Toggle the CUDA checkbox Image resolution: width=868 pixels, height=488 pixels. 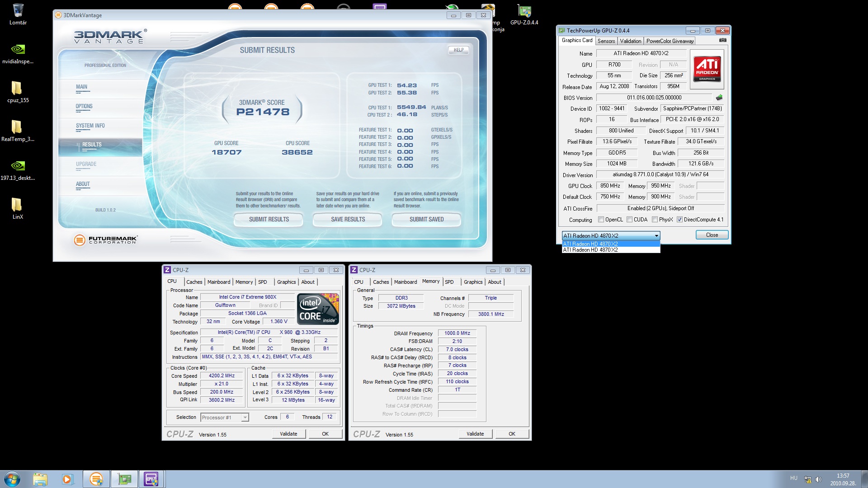(x=629, y=220)
